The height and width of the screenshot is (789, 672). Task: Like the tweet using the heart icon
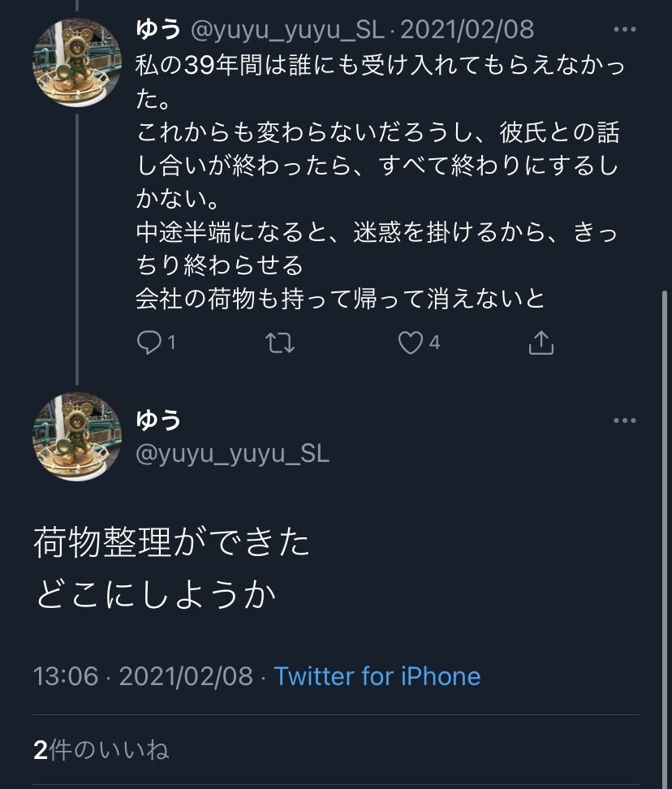tap(411, 343)
